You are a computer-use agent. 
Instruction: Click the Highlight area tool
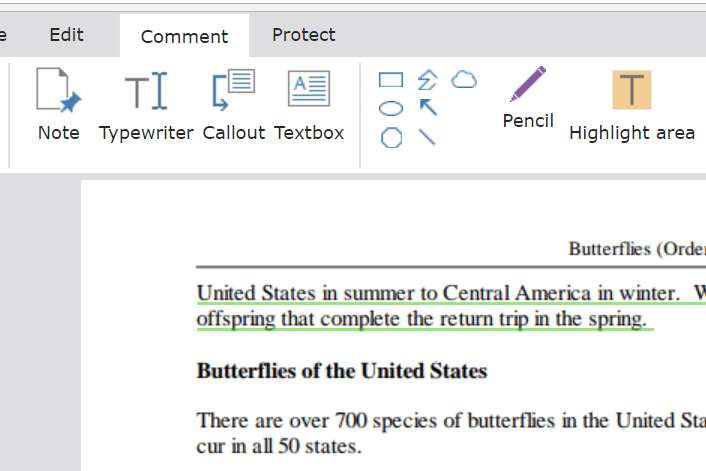632,105
